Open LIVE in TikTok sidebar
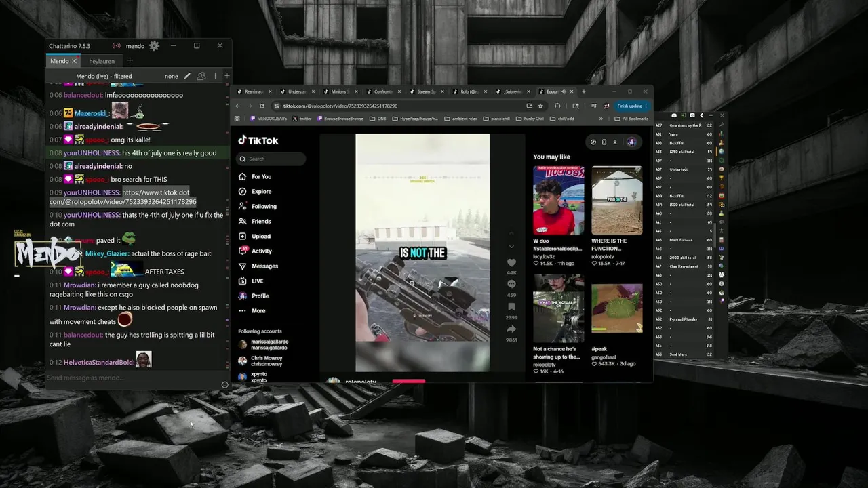The width and height of the screenshot is (868, 488). click(252, 281)
